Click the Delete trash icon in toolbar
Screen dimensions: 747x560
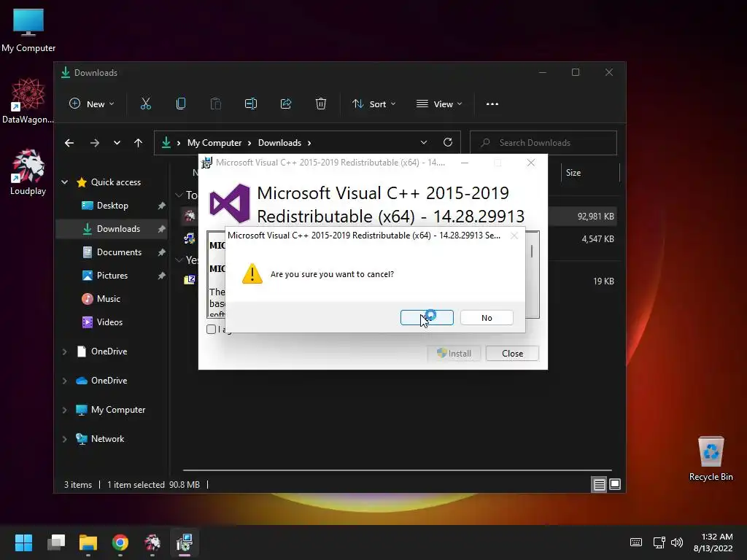321,104
